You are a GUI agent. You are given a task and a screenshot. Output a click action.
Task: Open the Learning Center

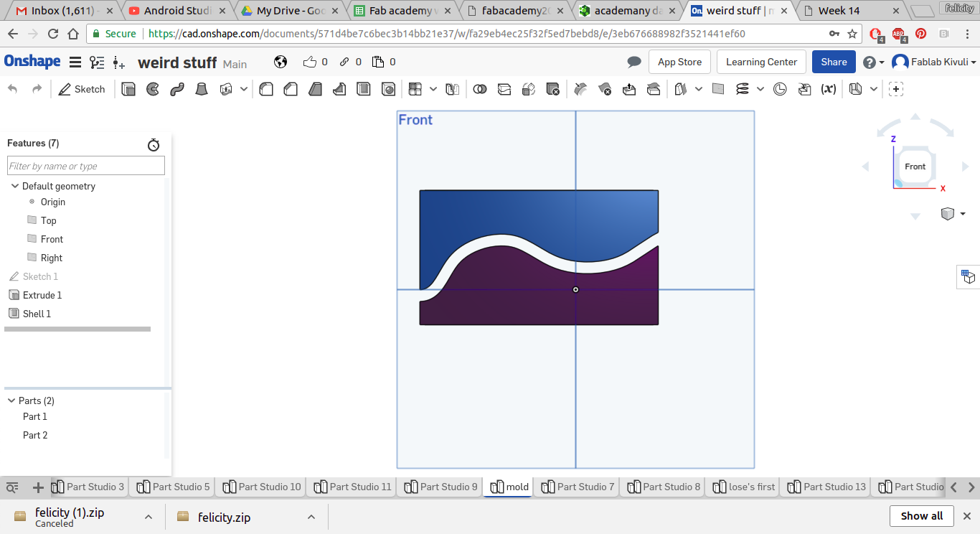pos(761,62)
